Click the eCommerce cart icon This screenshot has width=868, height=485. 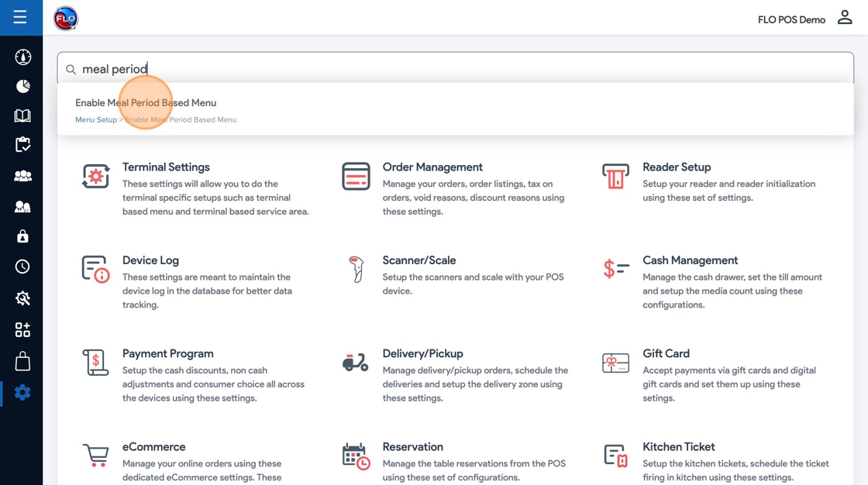(x=96, y=456)
